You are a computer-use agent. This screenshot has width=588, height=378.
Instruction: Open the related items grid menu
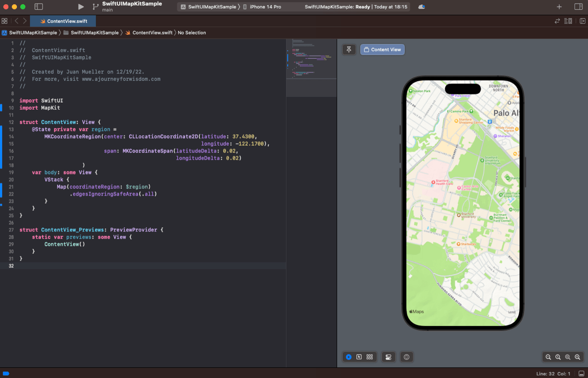click(x=5, y=21)
